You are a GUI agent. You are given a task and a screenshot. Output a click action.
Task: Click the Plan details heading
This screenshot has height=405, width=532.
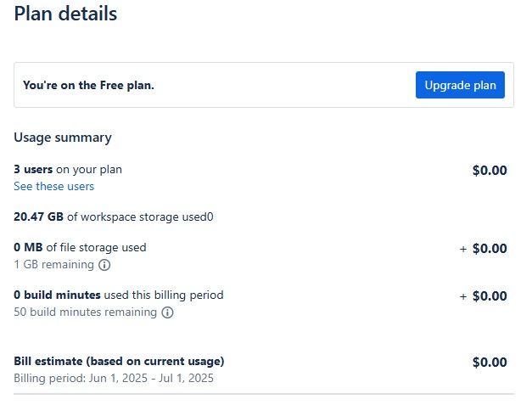click(65, 14)
